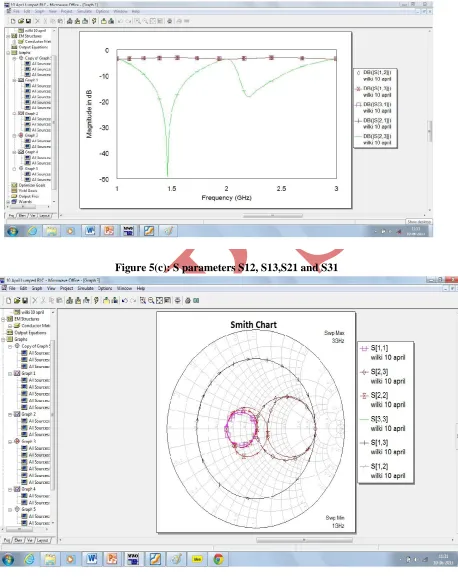Collapse Graphs node in Smith Chart window tree
This screenshot has height=577, width=458.
pyautogui.click(x=3, y=339)
